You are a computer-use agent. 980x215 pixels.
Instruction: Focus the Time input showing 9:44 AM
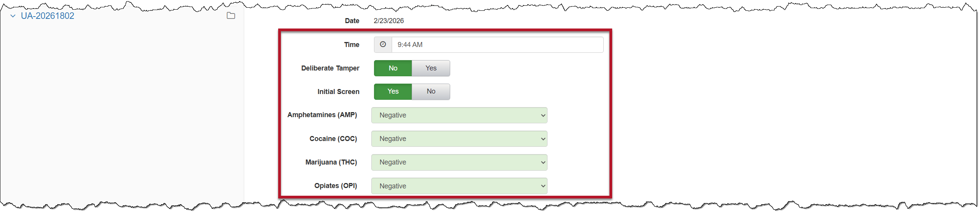pyautogui.click(x=497, y=45)
